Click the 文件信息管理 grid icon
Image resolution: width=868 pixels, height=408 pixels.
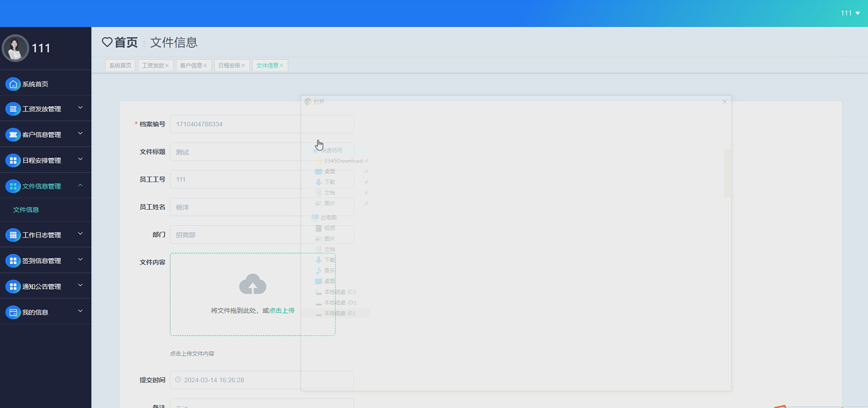coord(13,186)
